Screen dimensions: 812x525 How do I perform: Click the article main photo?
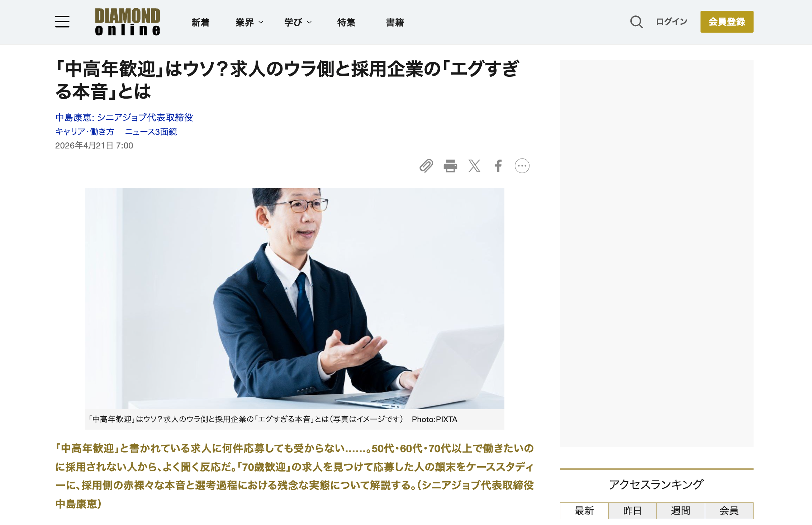(294, 298)
